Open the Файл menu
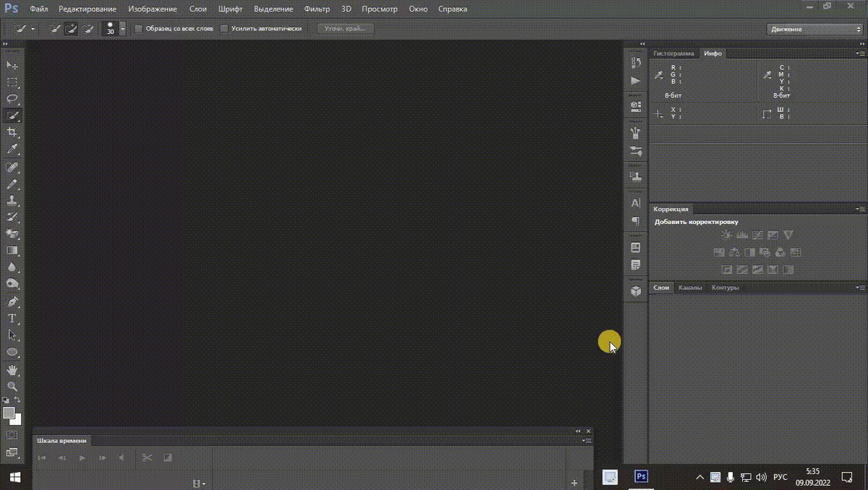 [39, 9]
